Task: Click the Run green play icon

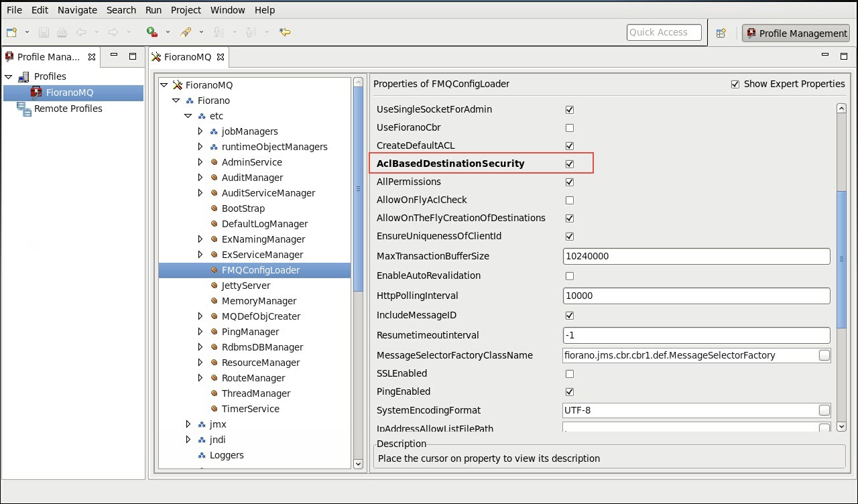Action: point(152,32)
